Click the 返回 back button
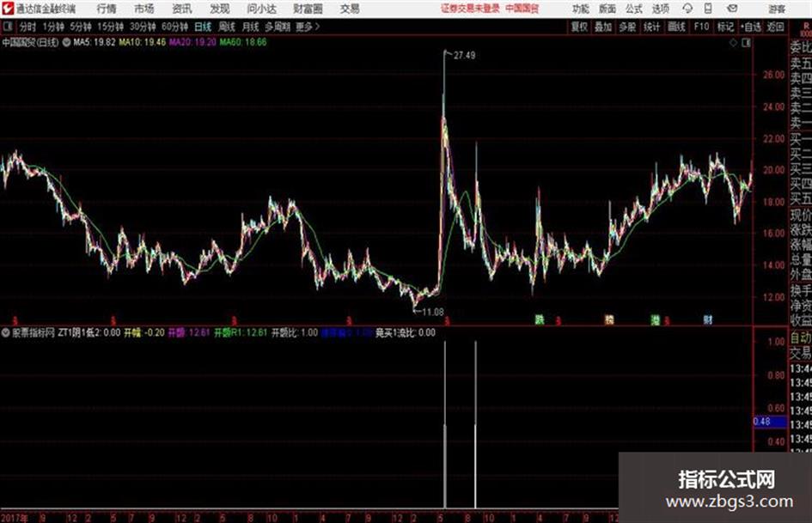 pos(775,27)
